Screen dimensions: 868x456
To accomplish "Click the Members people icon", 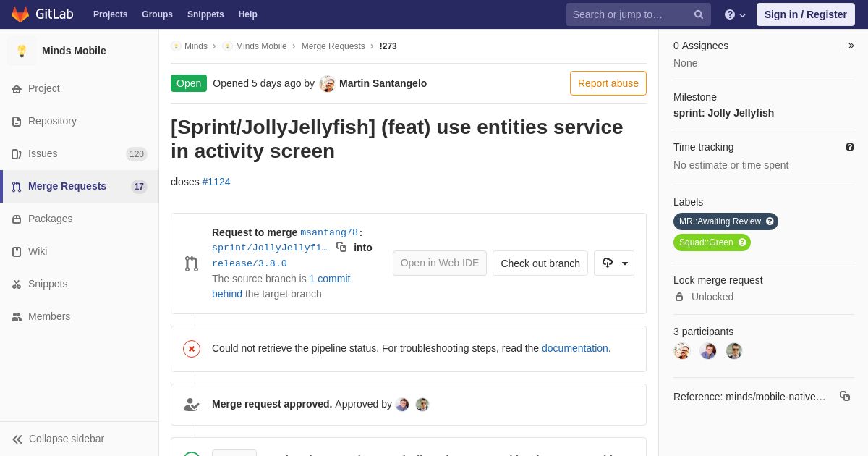I will 17,316.
